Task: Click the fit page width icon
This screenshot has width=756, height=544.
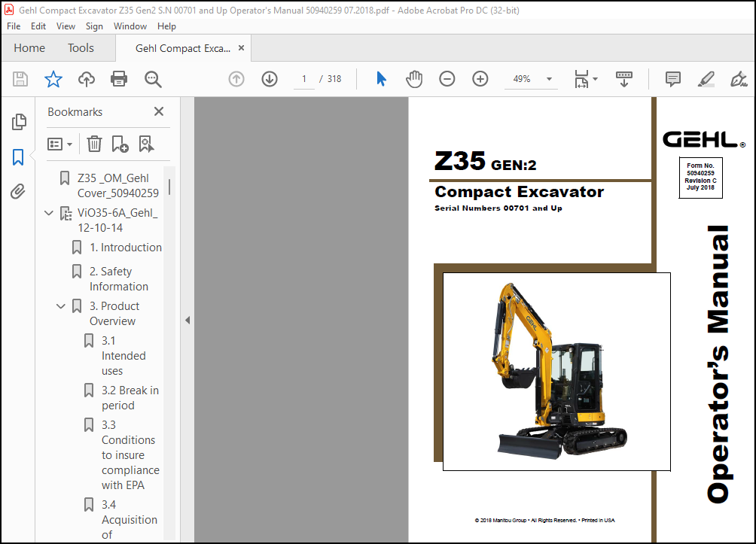Action: (x=581, y=79)
